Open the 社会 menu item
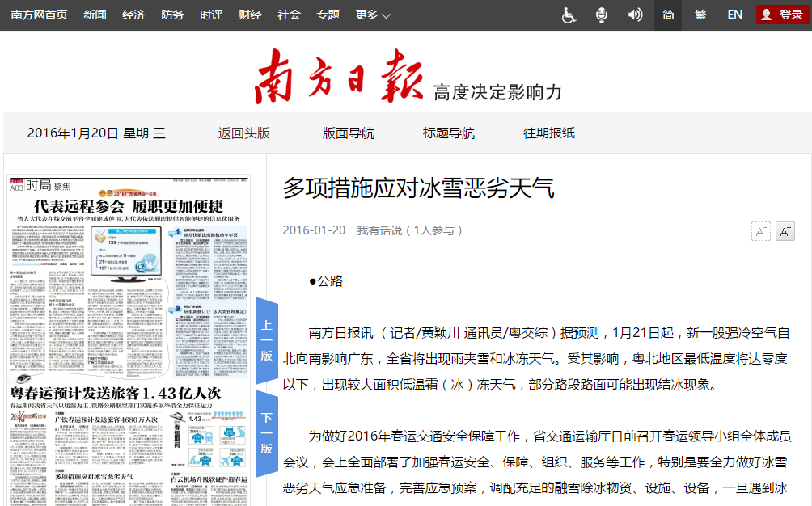This screenshot has height=506, width=812. [289, 15]
